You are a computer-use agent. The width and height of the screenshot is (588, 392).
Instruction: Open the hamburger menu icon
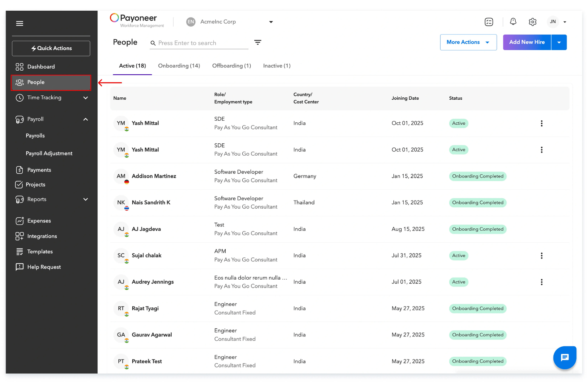tap(19, 23)
